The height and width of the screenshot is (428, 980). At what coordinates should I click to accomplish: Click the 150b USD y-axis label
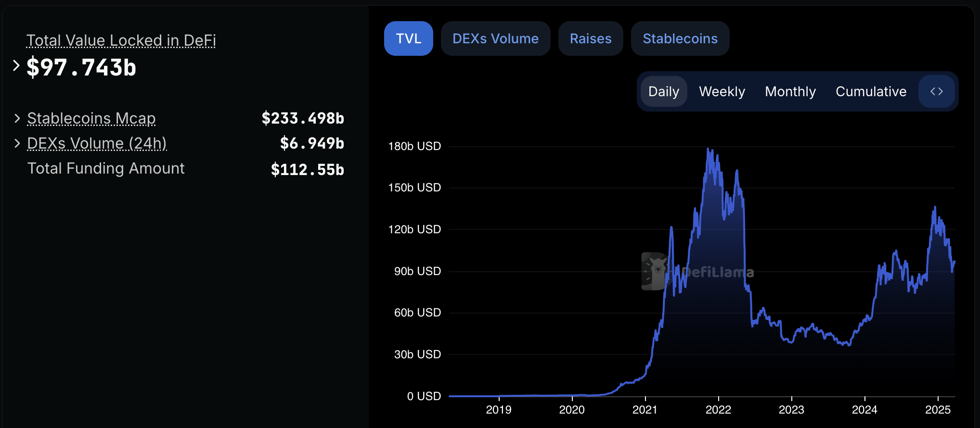(414, 188)
